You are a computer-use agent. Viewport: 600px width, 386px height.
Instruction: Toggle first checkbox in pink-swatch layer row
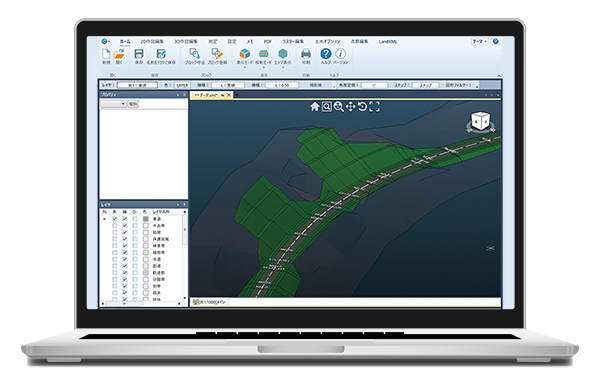pyautogui.click(x=115, y=246)
